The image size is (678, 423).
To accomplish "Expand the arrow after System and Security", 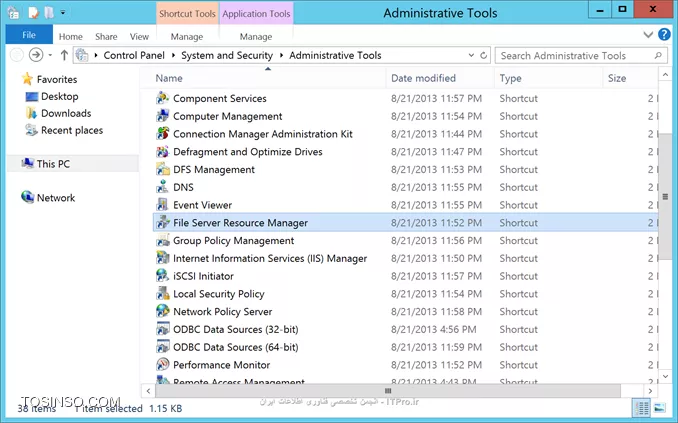I will pos(281,55).
